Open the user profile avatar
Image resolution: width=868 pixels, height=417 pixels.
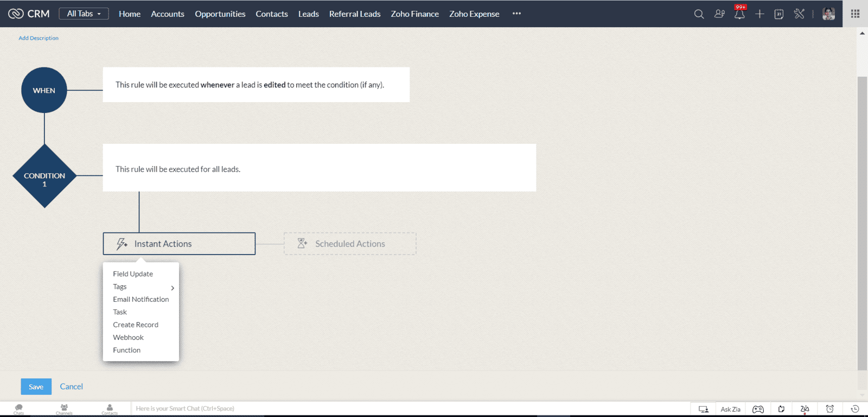click(x=828, y=14)
